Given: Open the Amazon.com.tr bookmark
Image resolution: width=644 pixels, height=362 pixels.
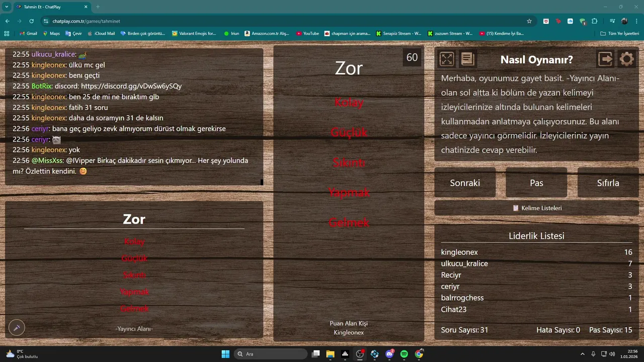Looking at the screenshot, I should tap(267, 33).
